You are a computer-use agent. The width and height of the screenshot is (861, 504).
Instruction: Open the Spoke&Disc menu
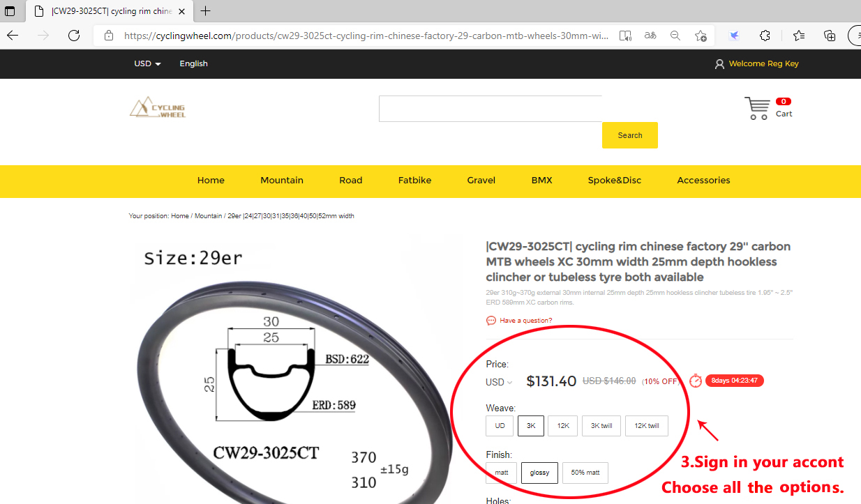coord(615,181)
